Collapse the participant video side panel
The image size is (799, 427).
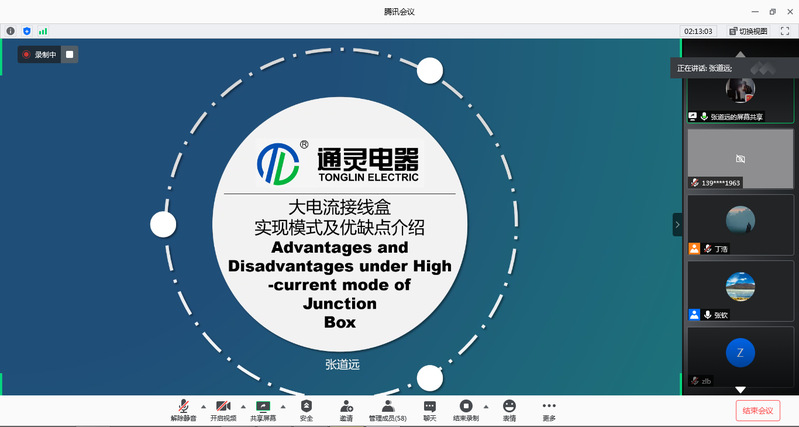point(677,225)
